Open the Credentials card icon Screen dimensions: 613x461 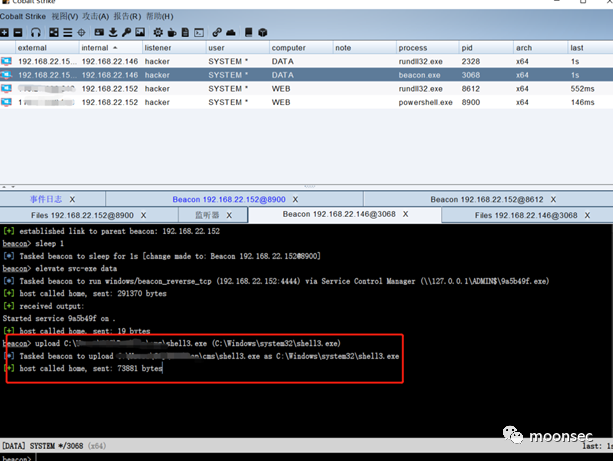(99, 32)
